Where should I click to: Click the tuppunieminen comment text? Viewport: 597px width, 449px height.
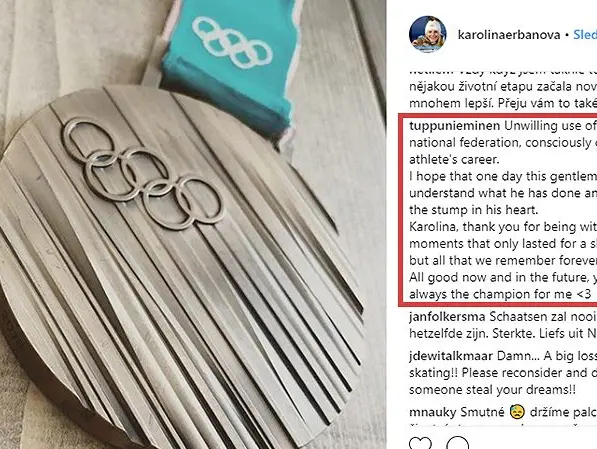click(503, 210)
